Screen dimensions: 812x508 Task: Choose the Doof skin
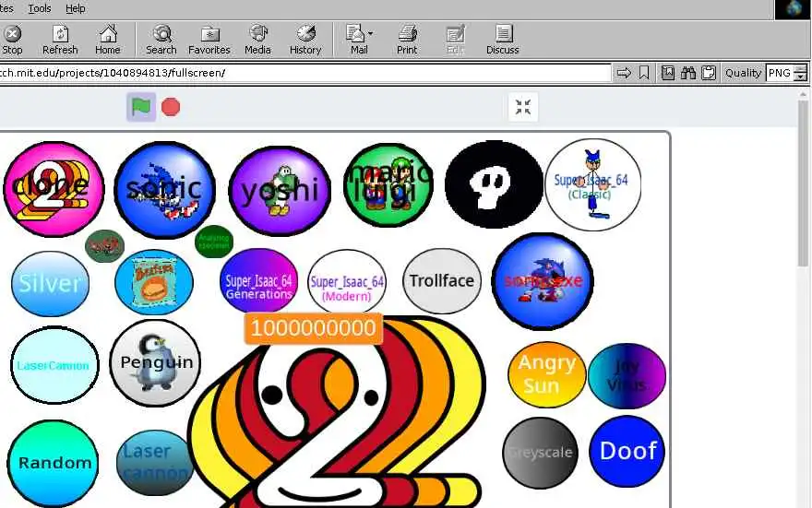pyautogui.click(x=627, y=451)
